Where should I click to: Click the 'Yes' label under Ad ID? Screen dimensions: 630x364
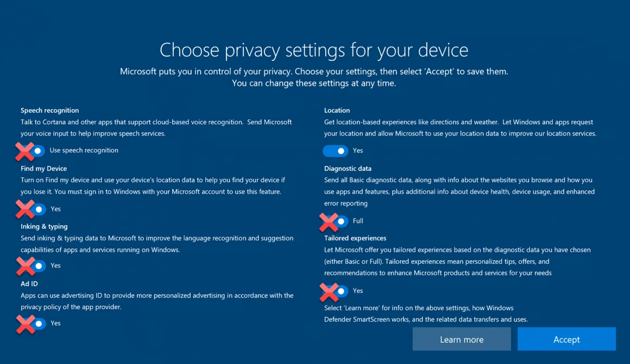tap(55, 323)
